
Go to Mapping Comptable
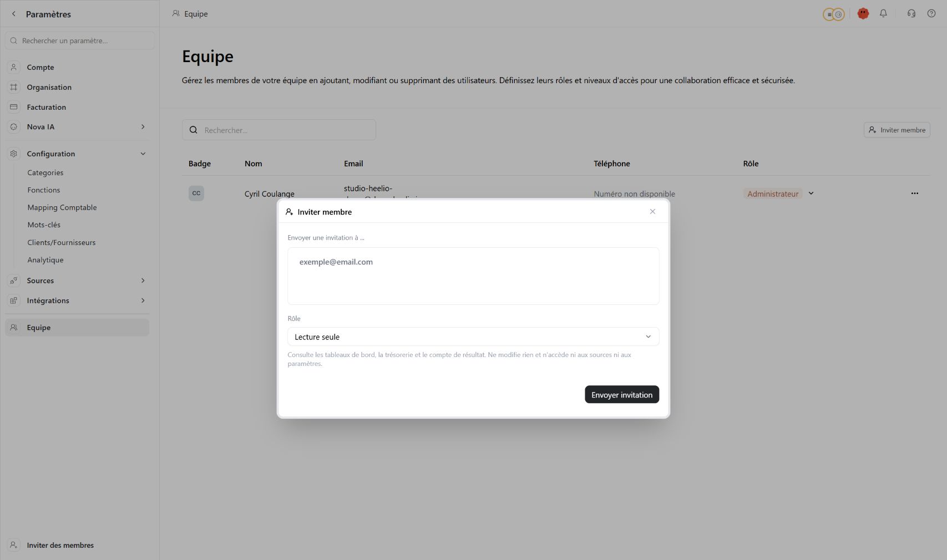click(x=62, y=207)
